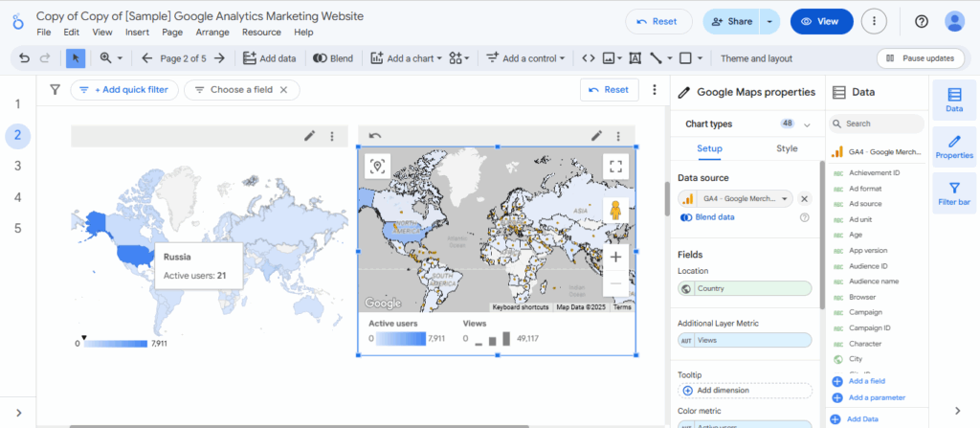Insert an image from toolbar
980x428 pixels.
pyautogui.click(x=609, y=58)
